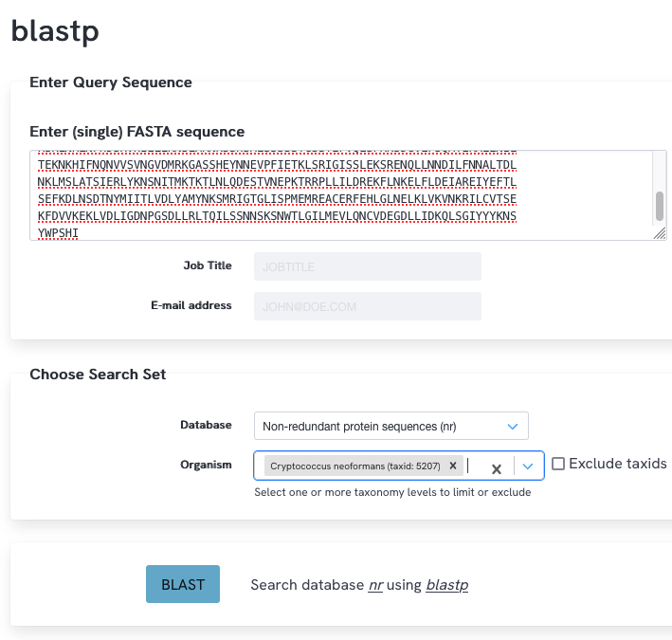
Task: Click the textarea resize handle
Action: [x=660, y=233]
